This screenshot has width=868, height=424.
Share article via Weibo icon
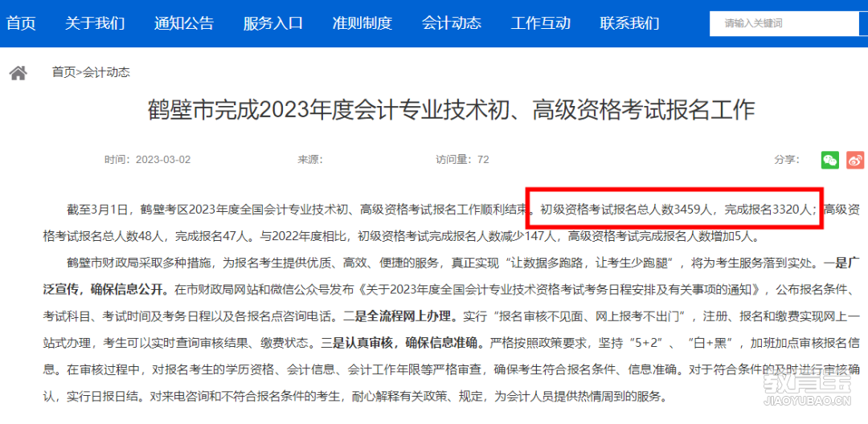pos(855,160)
